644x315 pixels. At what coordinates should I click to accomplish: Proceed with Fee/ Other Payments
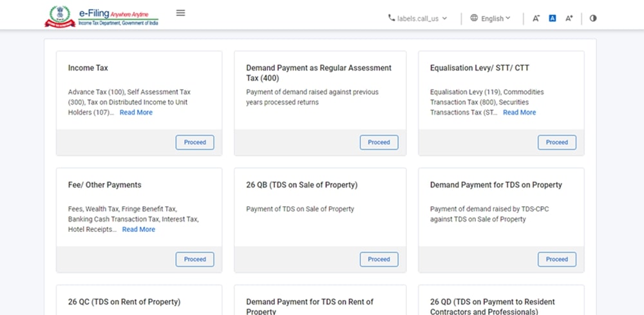(x=194, y=260)
